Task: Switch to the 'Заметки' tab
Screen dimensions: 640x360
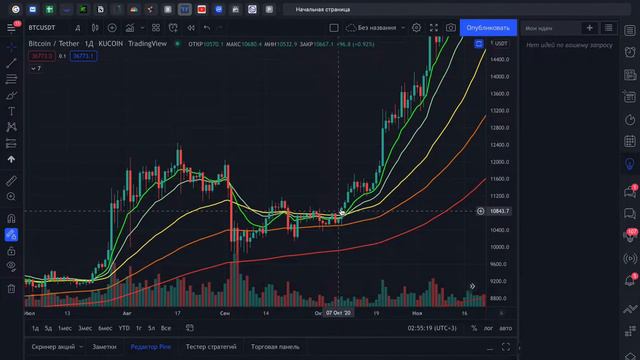Action: [104, 347]
